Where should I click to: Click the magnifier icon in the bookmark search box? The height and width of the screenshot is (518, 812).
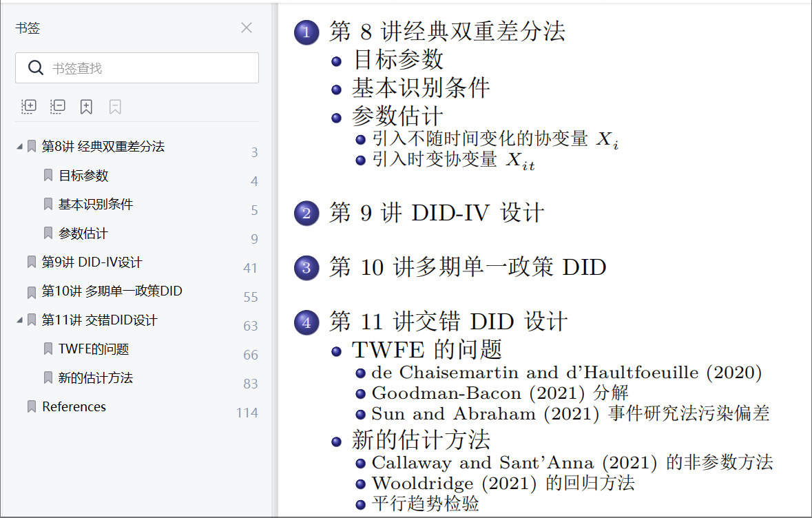35,68
